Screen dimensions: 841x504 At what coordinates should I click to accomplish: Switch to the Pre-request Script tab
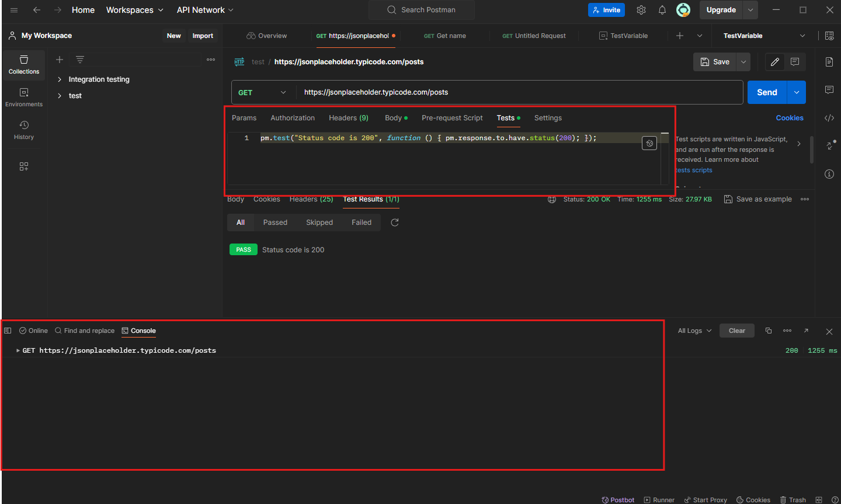click(x=452, y=118)
